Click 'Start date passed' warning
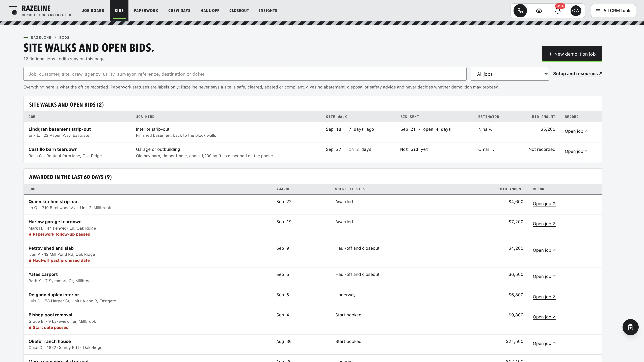 click(48, 327)
